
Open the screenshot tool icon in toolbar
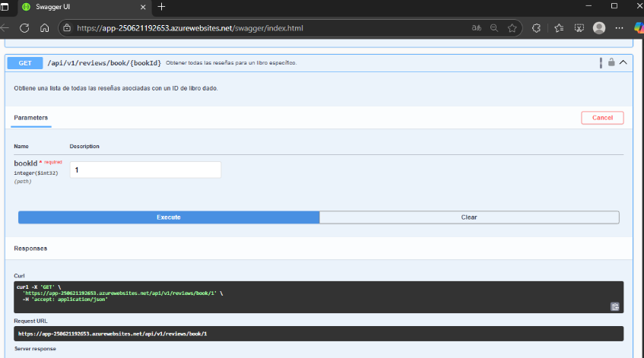pos(579,28)
